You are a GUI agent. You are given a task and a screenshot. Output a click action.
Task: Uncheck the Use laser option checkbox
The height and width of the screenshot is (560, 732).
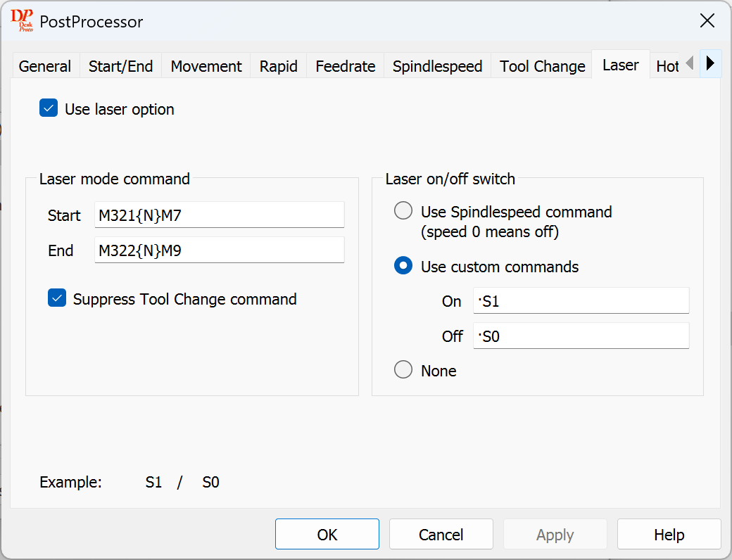coord(49,108)
